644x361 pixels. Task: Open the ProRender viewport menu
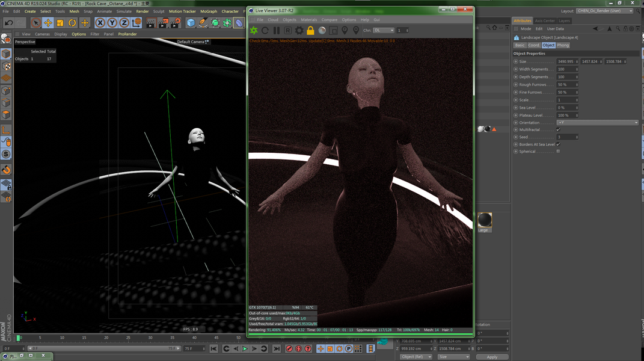coord(127,34)
